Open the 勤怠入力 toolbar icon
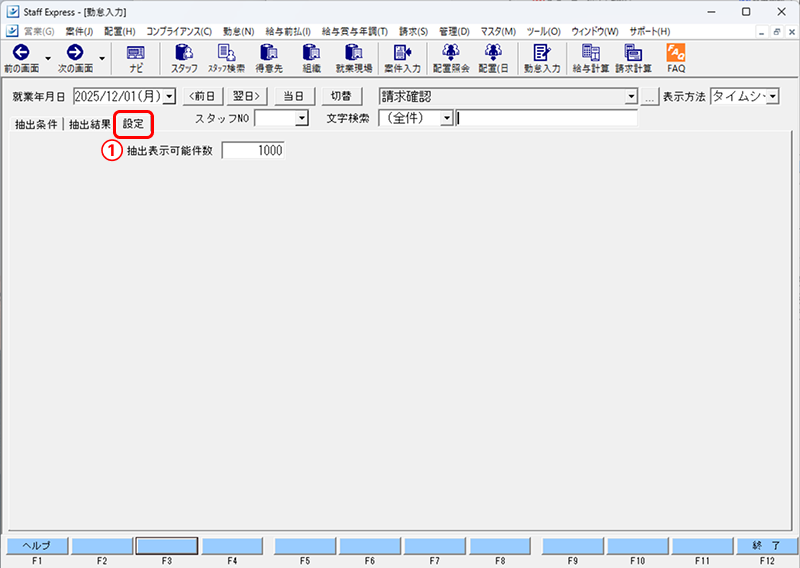 point(542,58)
